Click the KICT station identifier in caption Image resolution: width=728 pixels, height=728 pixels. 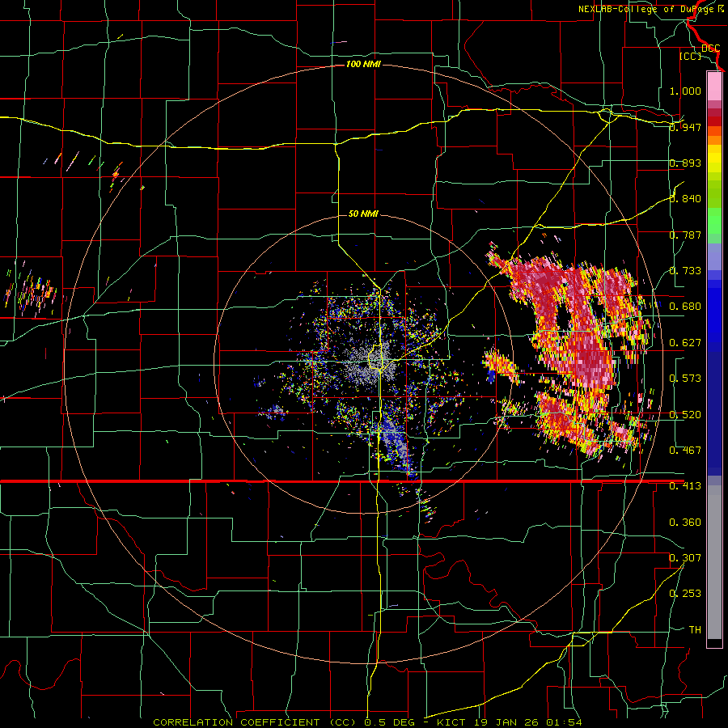click(x=451, y=722)
